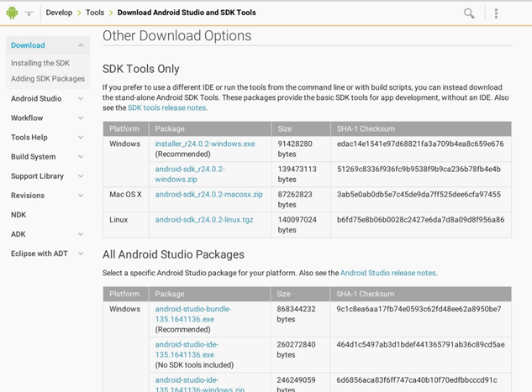The width and height of the screenshot is (532, 392).
Task: Open SDK tools release notes link
Action: click(166, 107)
